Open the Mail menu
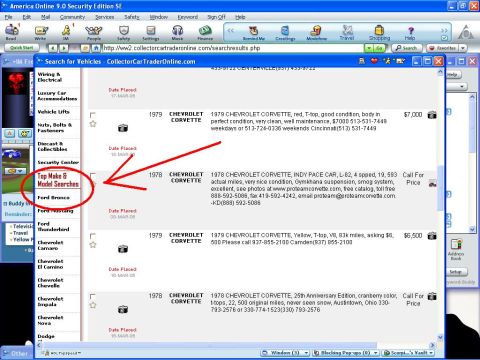The height and width of the screenshot is (360, 480). 45,17
